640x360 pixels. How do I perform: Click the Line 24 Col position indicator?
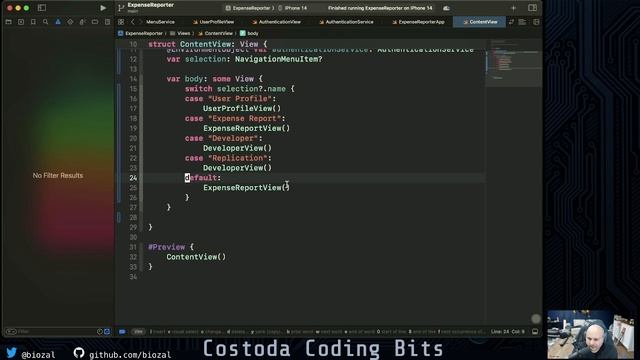(508, 331)
